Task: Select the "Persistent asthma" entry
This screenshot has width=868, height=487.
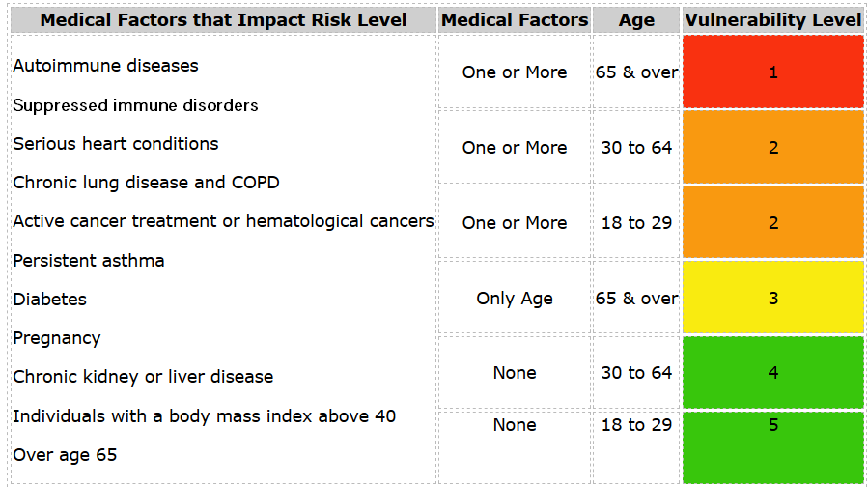Action: coord(89,261)
